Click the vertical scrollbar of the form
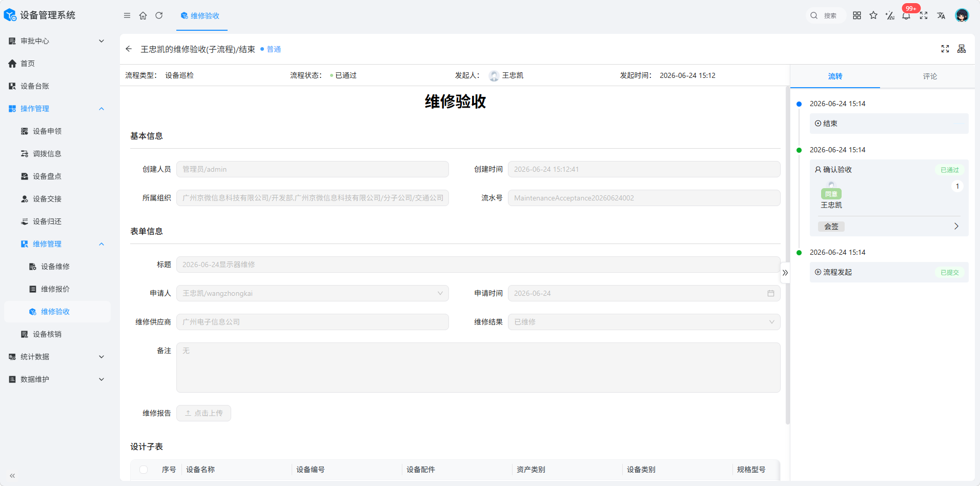Image resolution: width=980 pixels, height=486 pixels. click(x=787, y=255)
